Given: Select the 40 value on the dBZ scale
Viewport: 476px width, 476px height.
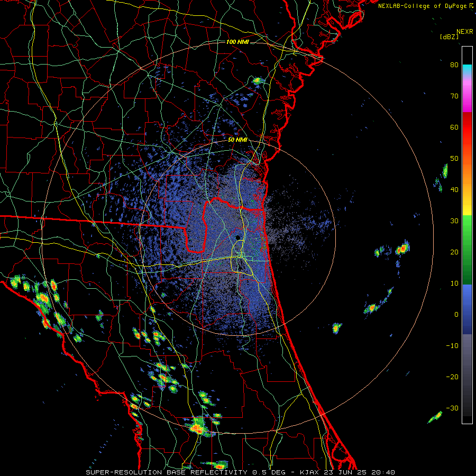Looking at the screenshot, I should click(454, 190).
